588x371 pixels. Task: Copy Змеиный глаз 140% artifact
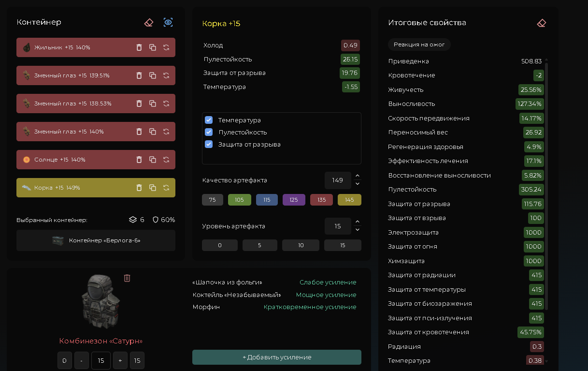pos(153,132)
